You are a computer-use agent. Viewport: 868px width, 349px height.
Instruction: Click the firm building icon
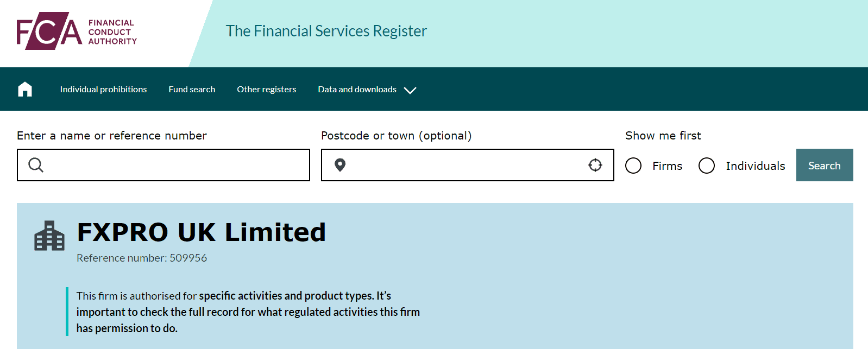tap(49, 236)
